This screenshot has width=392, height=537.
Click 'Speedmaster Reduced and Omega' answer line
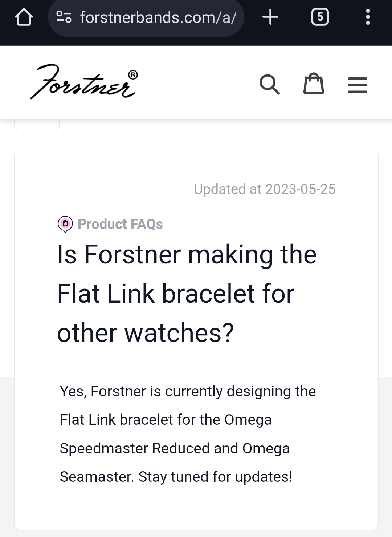tap(175, 448)
